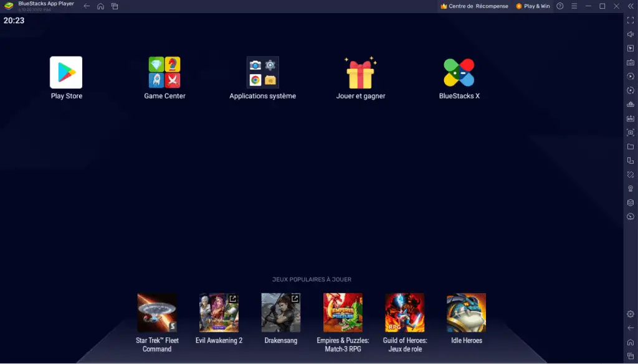Open Play & Win
The width and height of the screenshot is (638, 364).
(533, 6)
